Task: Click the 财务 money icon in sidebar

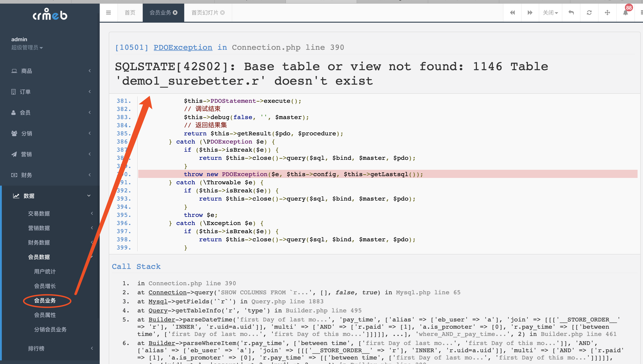Action: tap(14, 175)
